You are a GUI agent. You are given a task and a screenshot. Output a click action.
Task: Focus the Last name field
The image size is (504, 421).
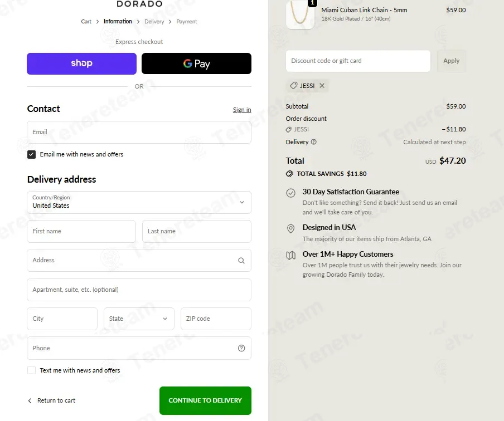(x=197, y=231)
